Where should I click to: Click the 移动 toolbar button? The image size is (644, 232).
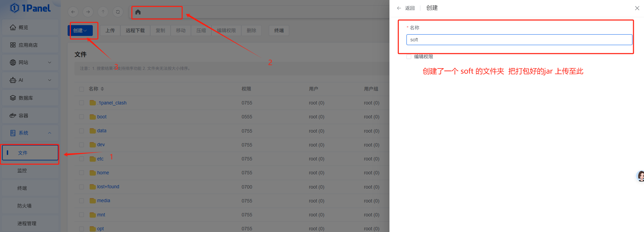(181, 31)
